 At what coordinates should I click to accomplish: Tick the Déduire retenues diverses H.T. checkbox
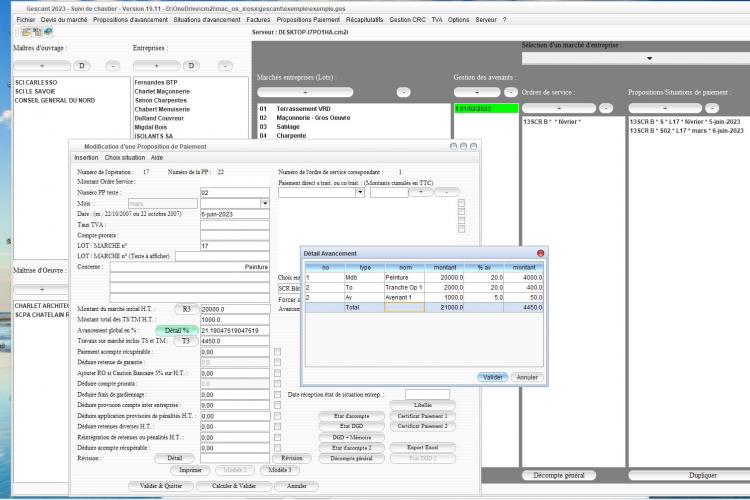tap(277, 426)
